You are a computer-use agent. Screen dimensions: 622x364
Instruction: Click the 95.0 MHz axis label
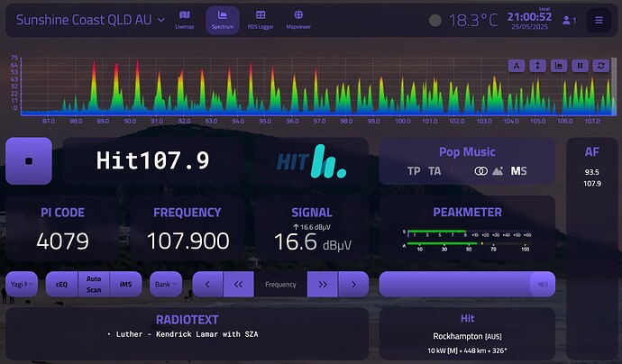(x=265, y=121)
